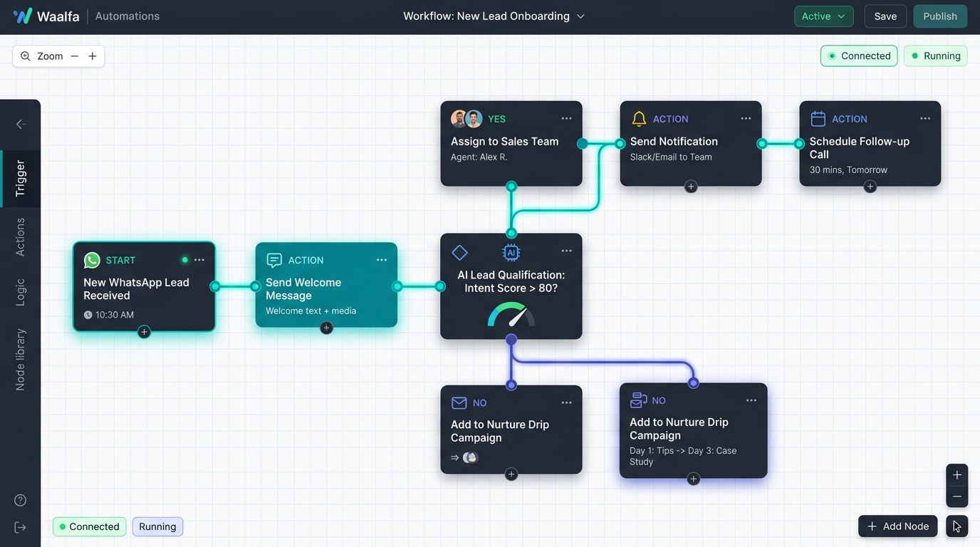Image resolution: width=980 pixels, height=547 pixels.
Task: Zoom out with bottom-right minus button
Action: [957, 496]
